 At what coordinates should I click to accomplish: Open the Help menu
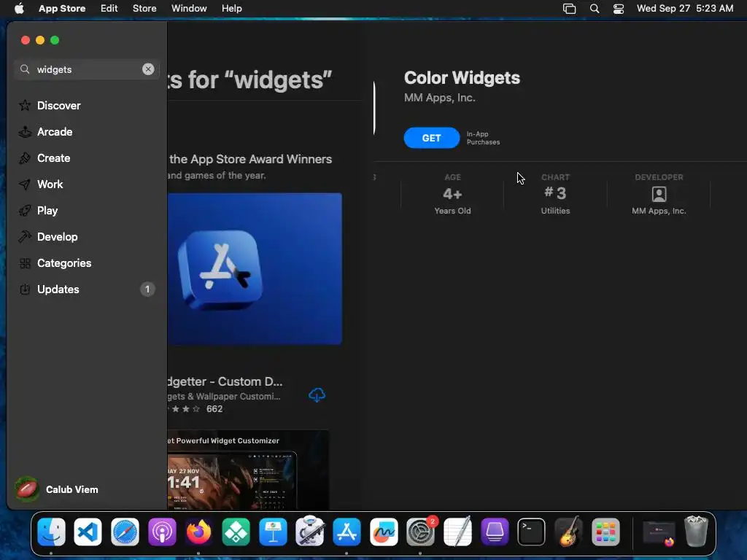(231, 8)
